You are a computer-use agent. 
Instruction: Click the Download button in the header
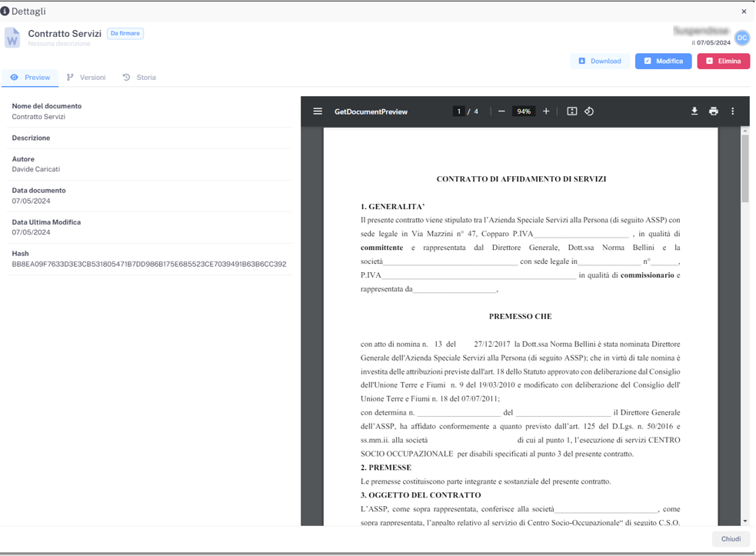click(x=600, y=62)
